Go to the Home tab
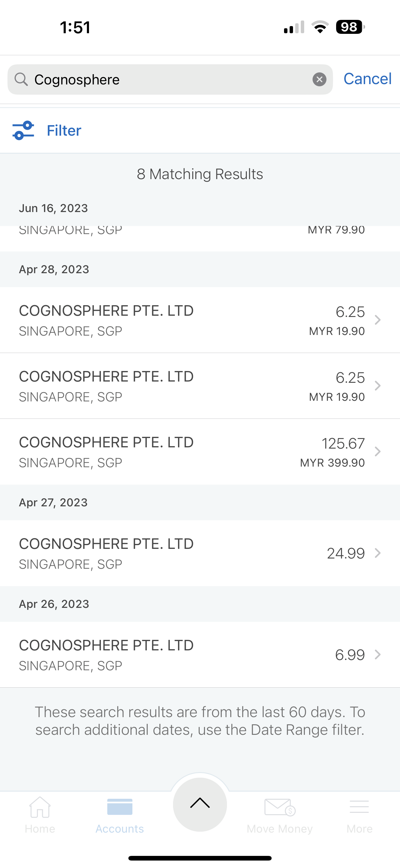The width and height of the screenshot is (400, 868). [x=40, y=816]
